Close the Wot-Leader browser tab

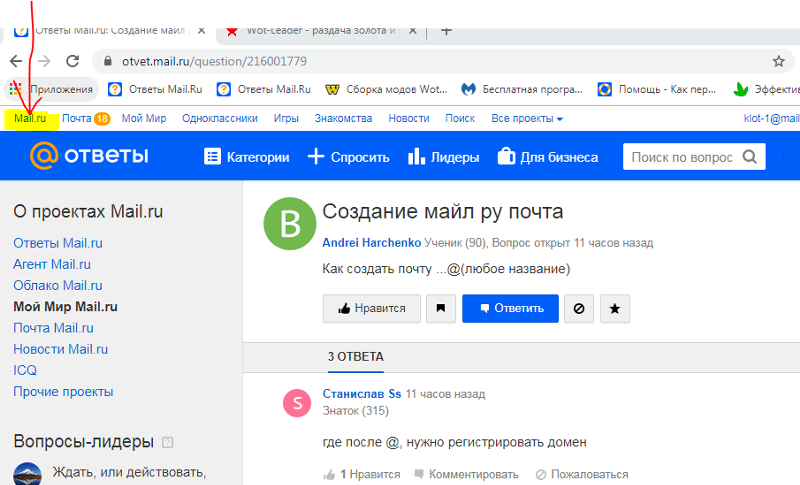[x=412, y=31]
